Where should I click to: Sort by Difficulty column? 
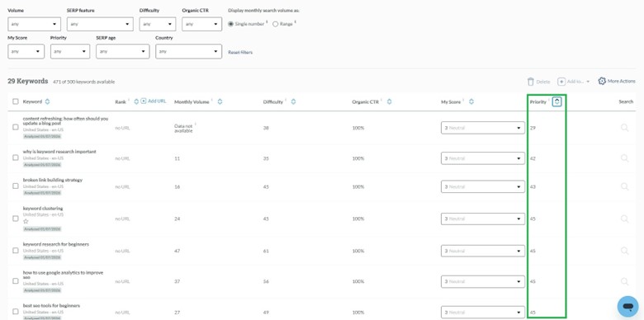[293, 101]
